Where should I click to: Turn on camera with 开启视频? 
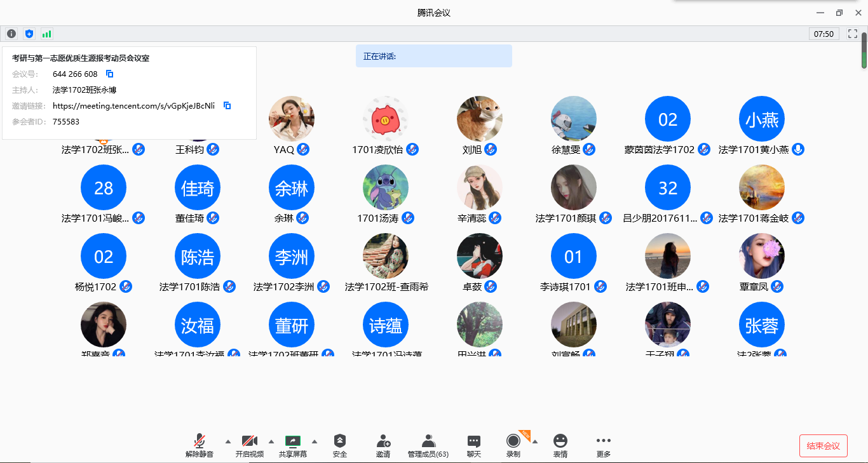click(x=249, y=446)
